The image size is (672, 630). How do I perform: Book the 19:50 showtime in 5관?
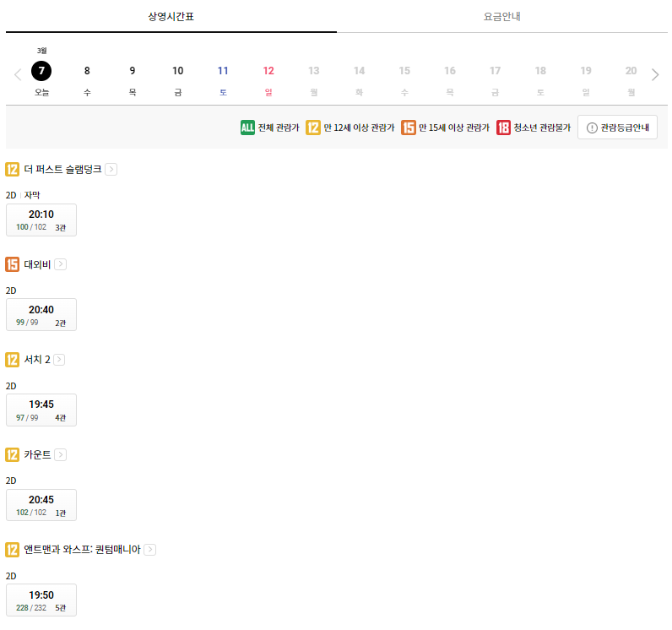(41, 600)
